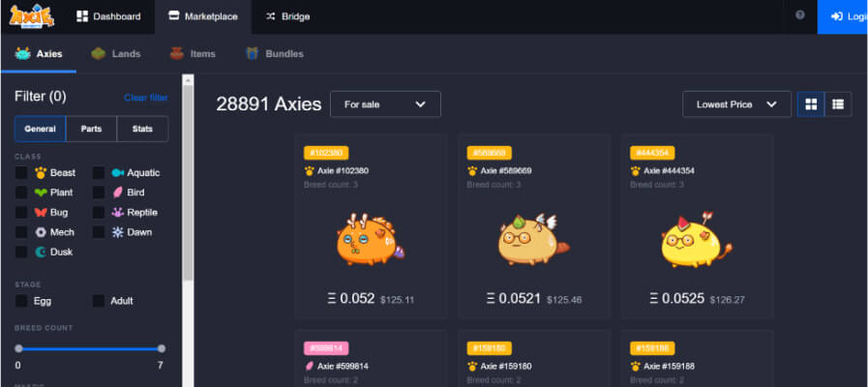This screenshot has width=868, height=387.
Task: Open the Marketplace page
Action: [x=202, y=16]
